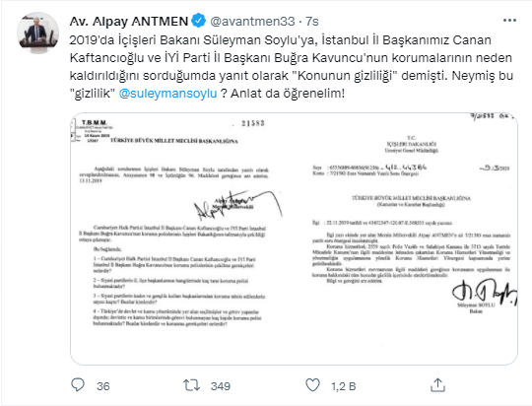Retweet this post using the arrows icon
Viewport: 532px width, 406px height.
(x=192, y=385)
